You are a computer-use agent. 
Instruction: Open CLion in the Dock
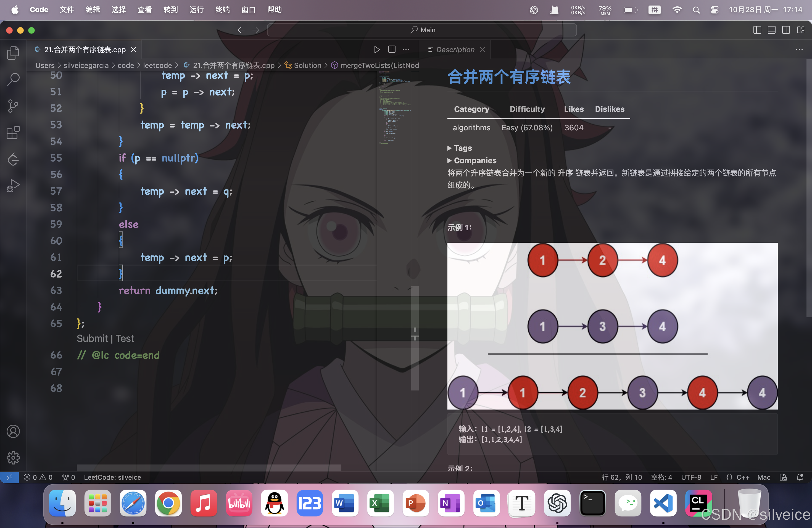698,503
